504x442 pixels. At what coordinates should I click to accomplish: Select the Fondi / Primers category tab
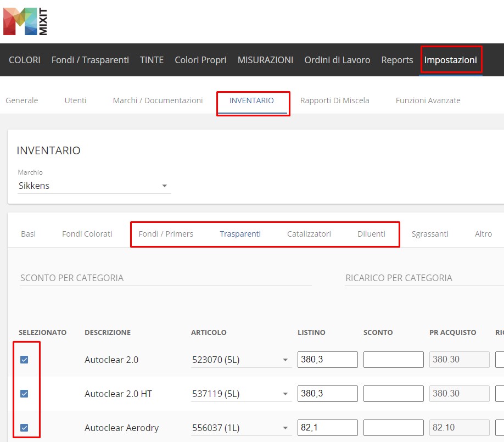click(x=166, y=234)
